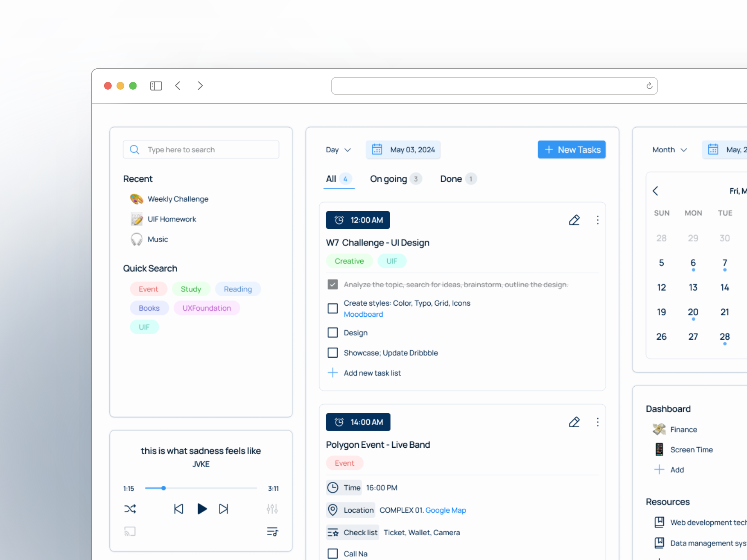This screenshot has height=560, width=747.
Task: Open the Weekly Challenge palette icon
Action: tap(137, 199)
